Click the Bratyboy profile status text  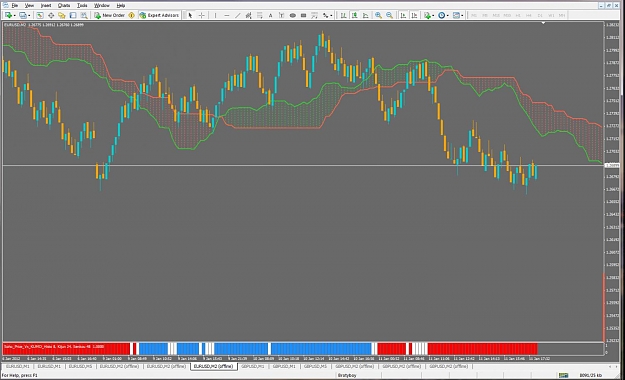tap(347, 375)
